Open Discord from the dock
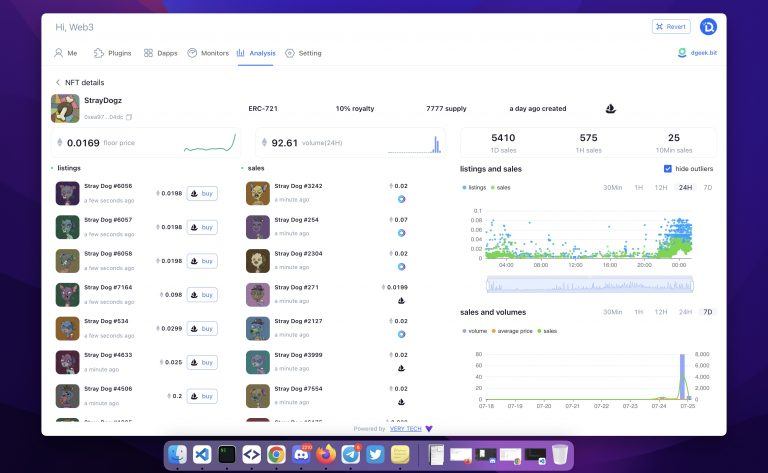The height and width of the screenshot is (473, 768). (301, 455)
